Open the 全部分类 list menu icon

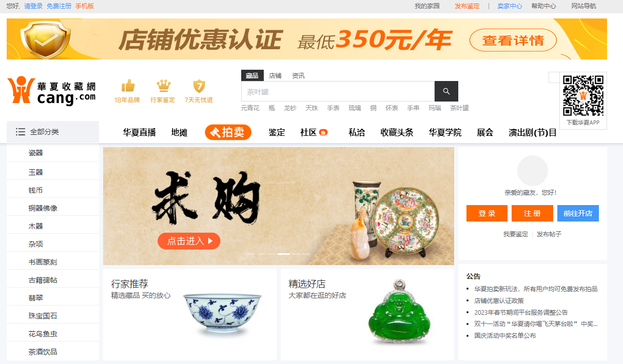click(x=21, y=132)
